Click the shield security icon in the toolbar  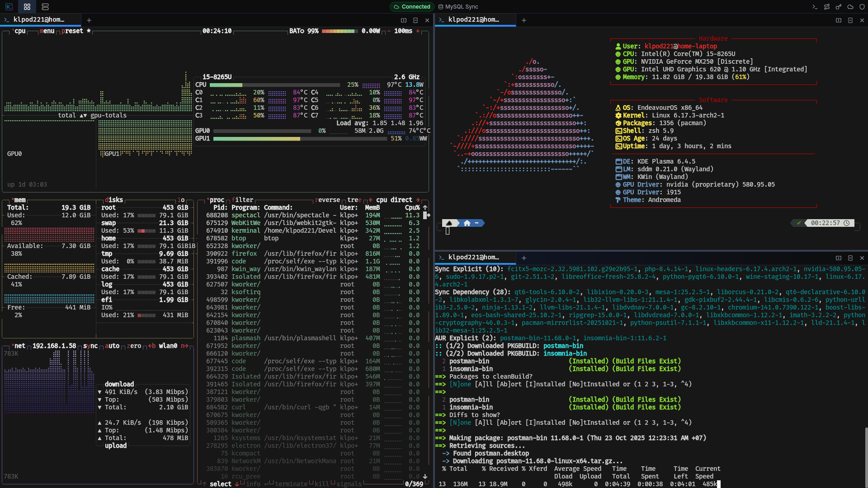(x=863, y=7)
